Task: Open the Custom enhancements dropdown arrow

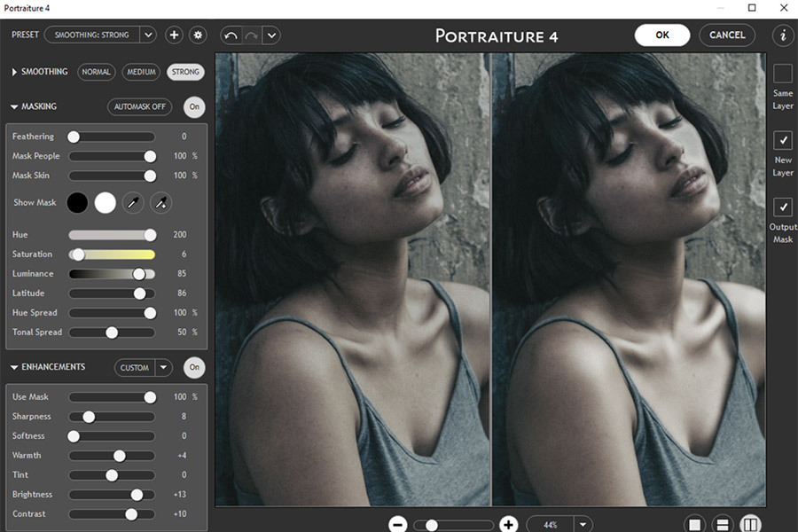Action: (163, 368)
